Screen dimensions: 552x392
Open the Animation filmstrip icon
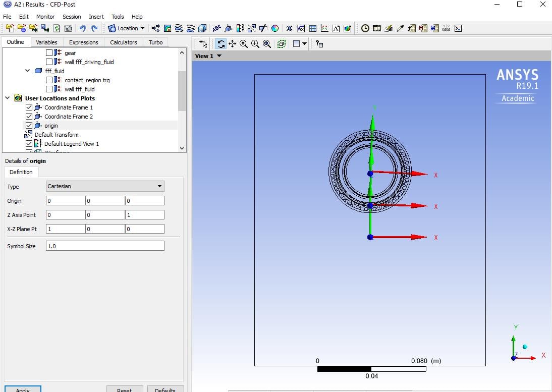coord(377,28)
